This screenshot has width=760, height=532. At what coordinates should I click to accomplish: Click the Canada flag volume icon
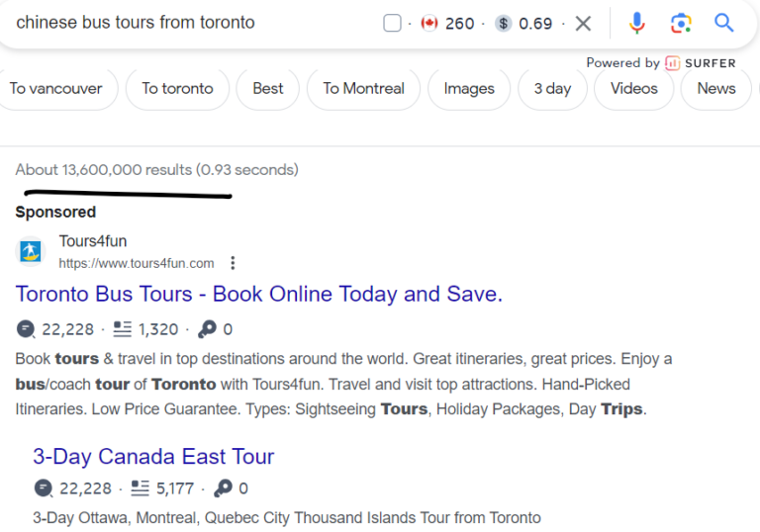(x=429, y=23)
